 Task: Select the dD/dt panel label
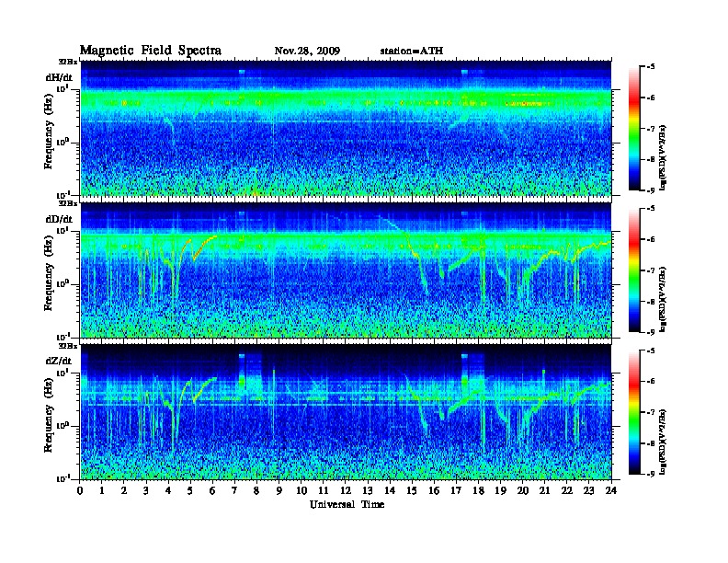point(59,219)
